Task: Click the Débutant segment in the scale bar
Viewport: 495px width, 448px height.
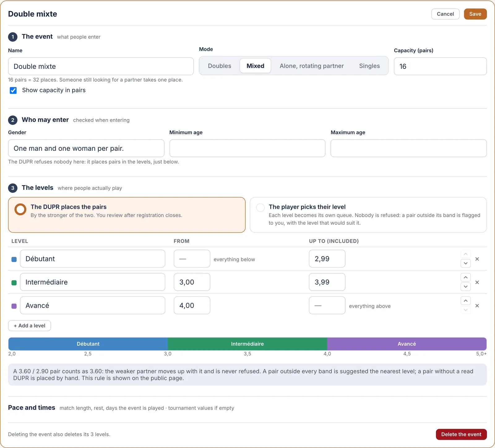Action: 88,344
